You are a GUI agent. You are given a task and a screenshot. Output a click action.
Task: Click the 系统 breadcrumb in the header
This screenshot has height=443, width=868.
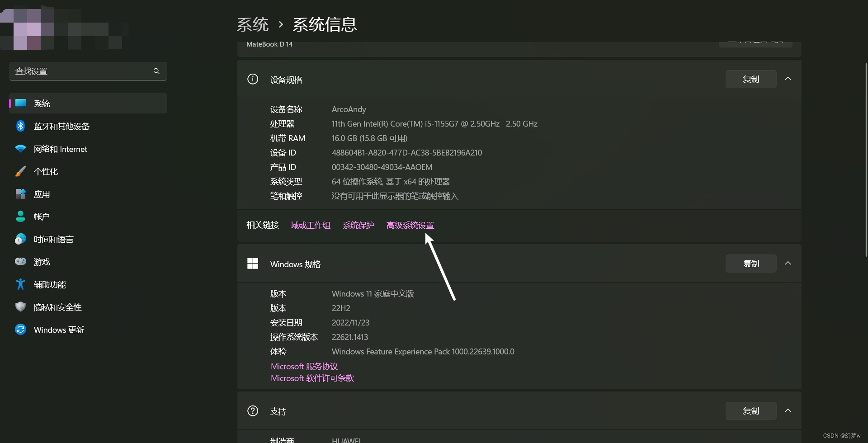coord(253,24)
